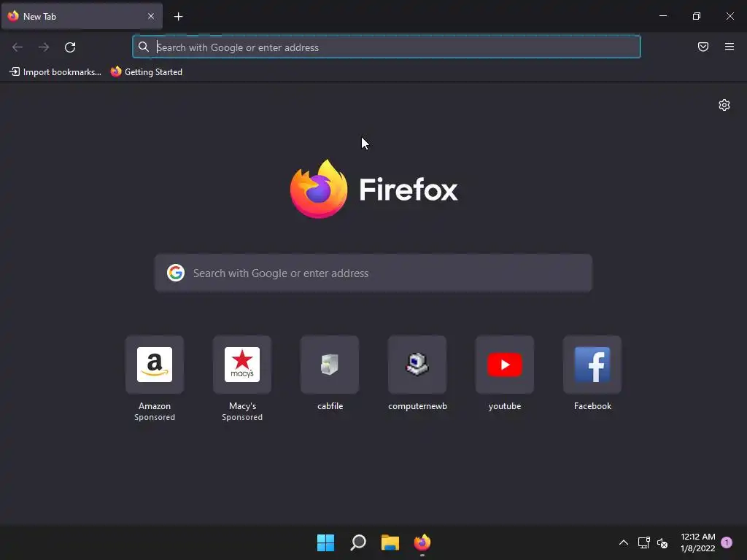Image resolution: width=747 pixels, height=560 pixels.
Task: Click the magnifier icon in address bar
Action: tap(144, 47)
